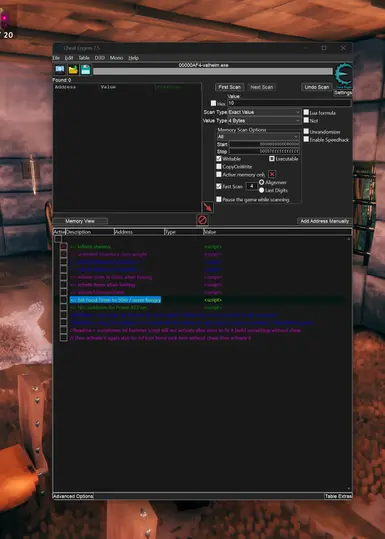The width and height of the screenshot is (385, 539).
Task: Copy selected addresses with red arrow
Action: (207, 207)
